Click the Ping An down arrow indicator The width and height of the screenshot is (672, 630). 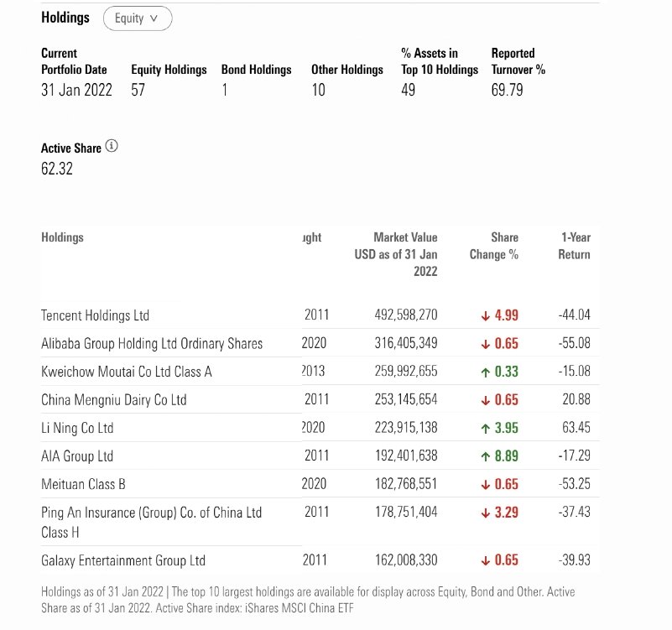[x=485, y=513]
